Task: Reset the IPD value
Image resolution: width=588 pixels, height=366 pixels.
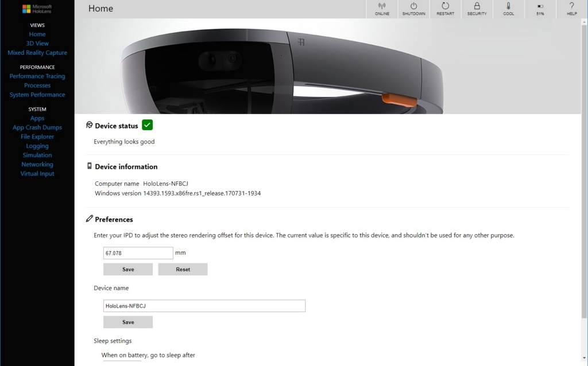Action: [183, 270]
